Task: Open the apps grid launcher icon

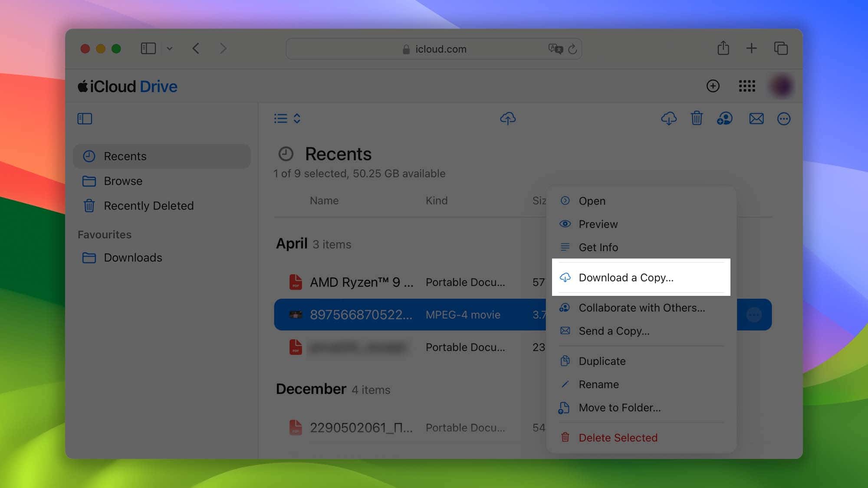Action: point(747,86)
